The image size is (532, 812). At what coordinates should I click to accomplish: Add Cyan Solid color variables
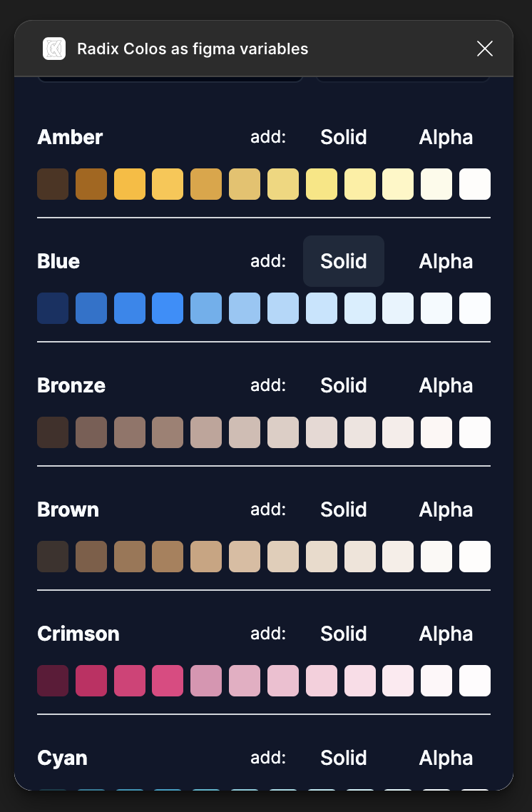[x=344, y=758]
